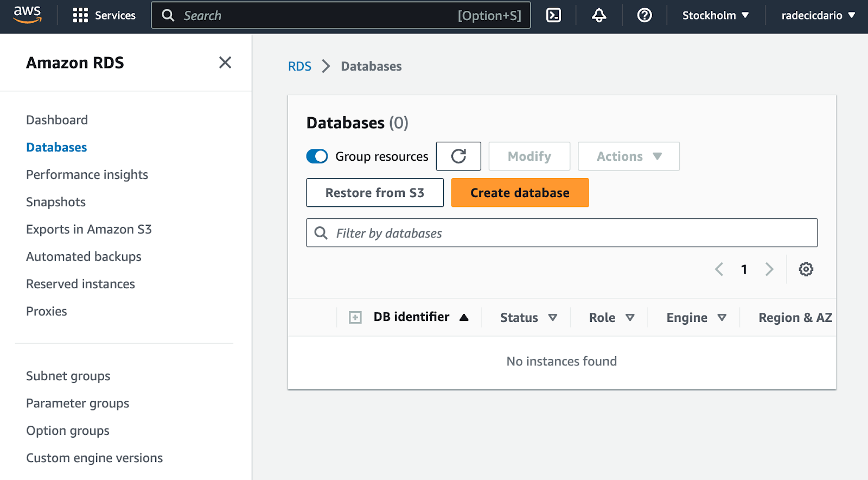Open the Services grid menu
Screen dimensions: 868x480
coord(104,15)
